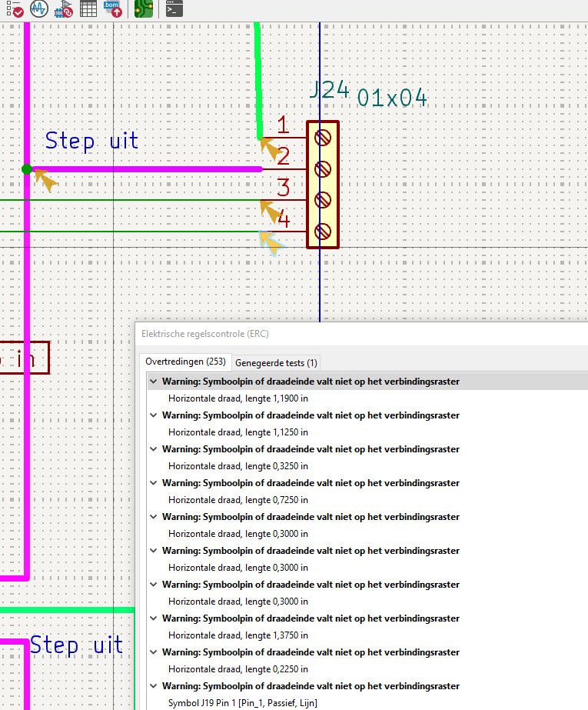Image resolution: width=588 pixels, height=710 pixels.
Task: Open the symbol fields table editor
Action: [x=88, y=8]
